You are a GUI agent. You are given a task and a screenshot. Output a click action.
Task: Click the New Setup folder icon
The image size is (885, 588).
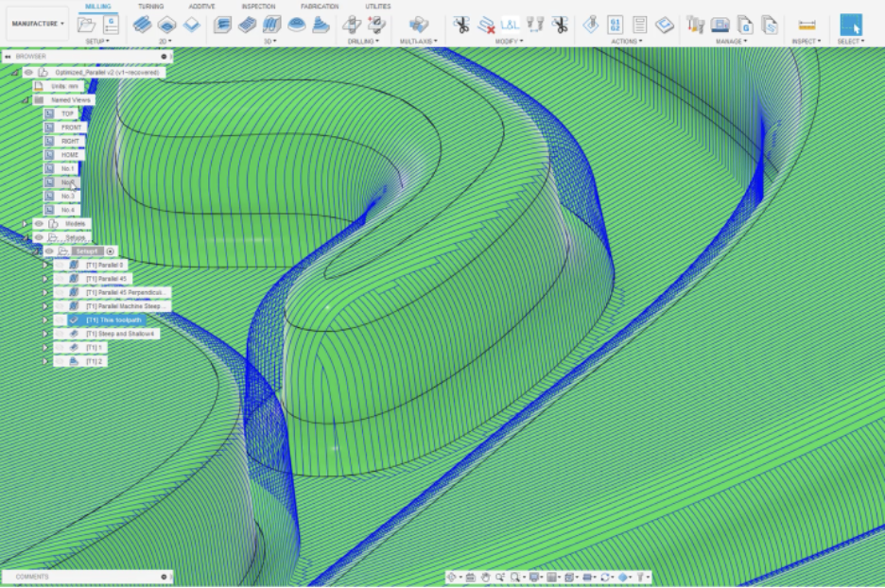[x=87, y=25]
